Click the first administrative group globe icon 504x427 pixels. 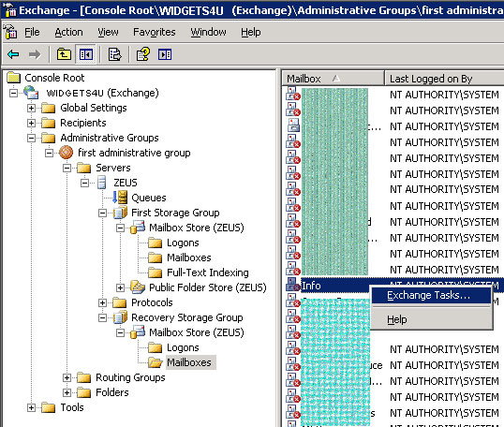67,153
